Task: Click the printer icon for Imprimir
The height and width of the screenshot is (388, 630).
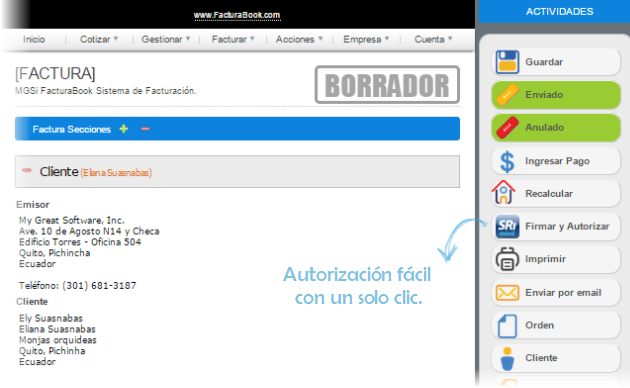Action: 507,259
